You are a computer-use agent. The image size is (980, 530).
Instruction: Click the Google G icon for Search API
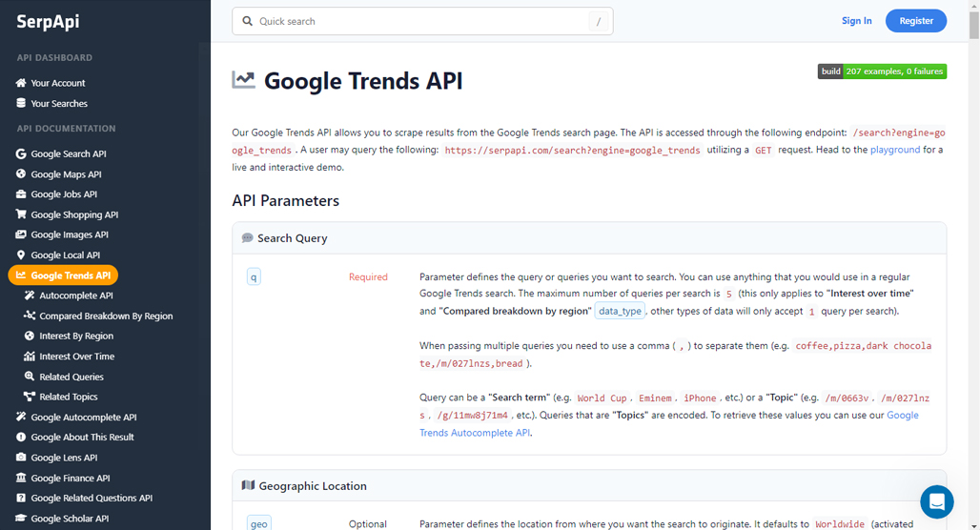pos(21,153)
